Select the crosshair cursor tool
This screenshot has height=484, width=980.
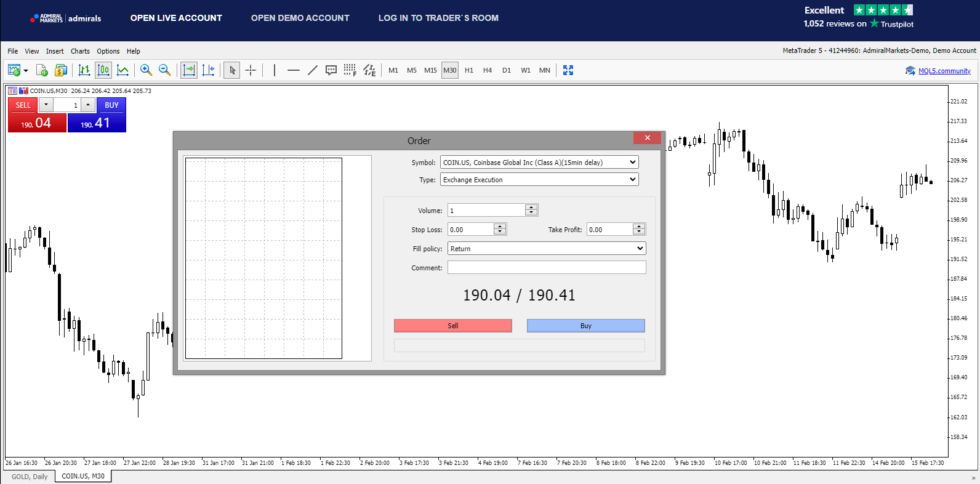251,70
